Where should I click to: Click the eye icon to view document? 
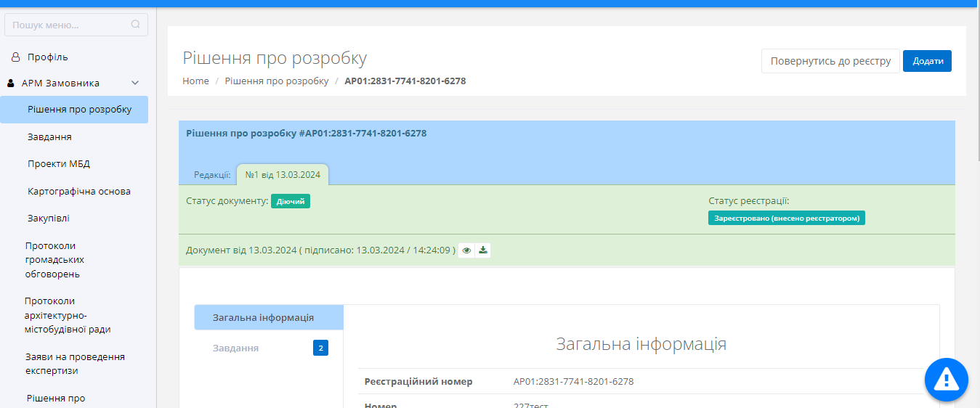(466, 250)
